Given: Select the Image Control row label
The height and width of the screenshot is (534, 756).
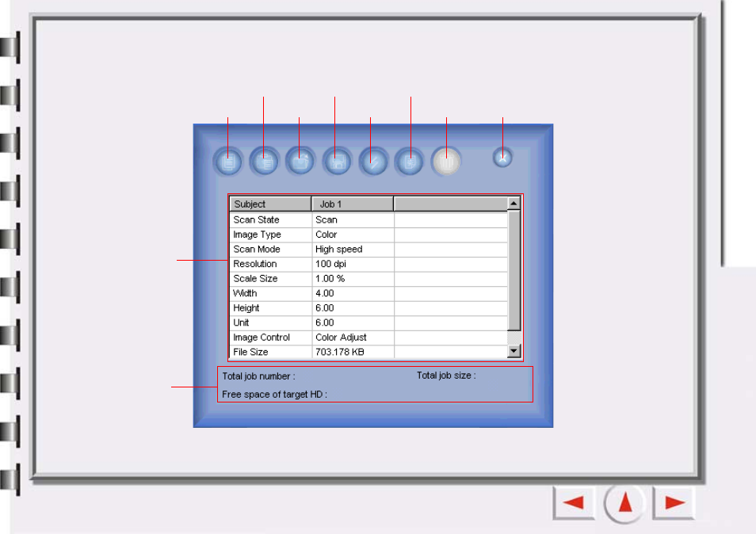Looking at the screenshot, I should tap(262, 338).
